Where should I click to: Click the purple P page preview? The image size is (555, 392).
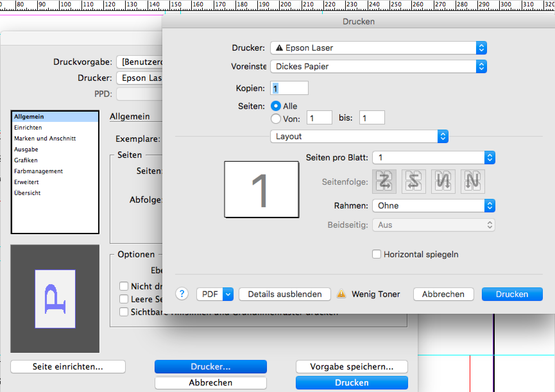coord(55,299)
